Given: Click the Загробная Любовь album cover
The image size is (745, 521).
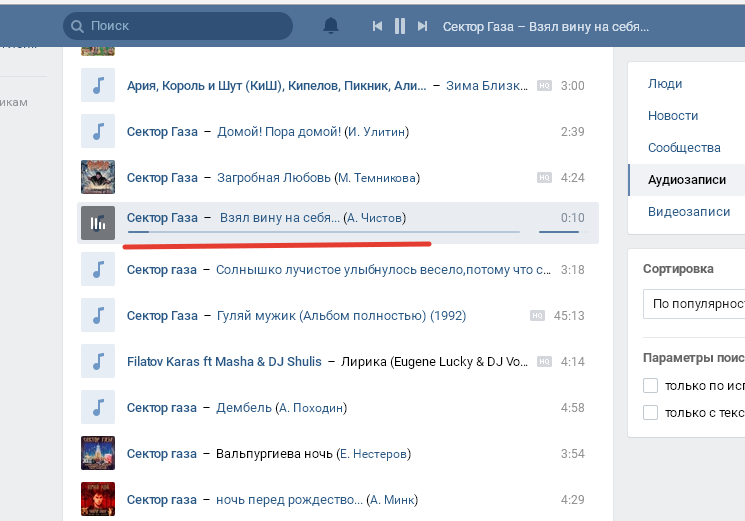Looking at the screenshot, I should [97, 178].
